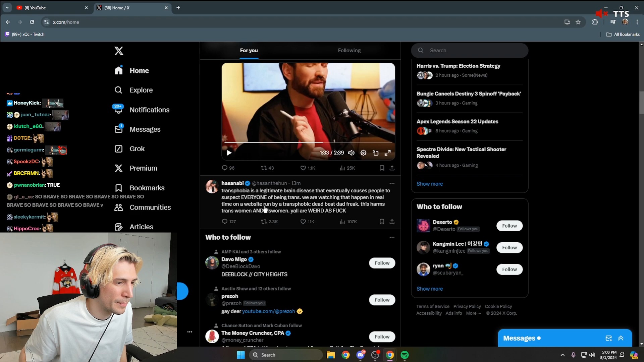Compose new message in Messages drawer
Image resolution: width=644 pixels, height=362 pixels.
tap(609, 338)
